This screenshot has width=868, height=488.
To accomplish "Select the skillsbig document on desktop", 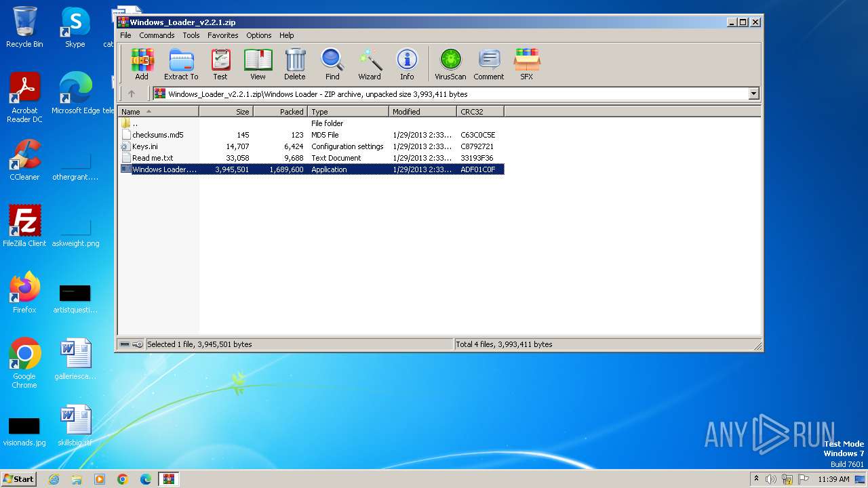I will pos(75,426).
